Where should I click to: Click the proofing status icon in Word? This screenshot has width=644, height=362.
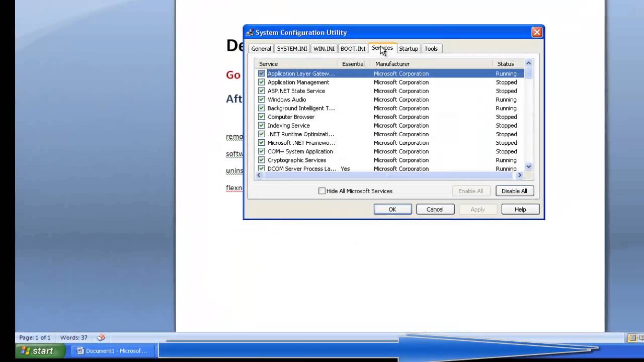[101, 338]
